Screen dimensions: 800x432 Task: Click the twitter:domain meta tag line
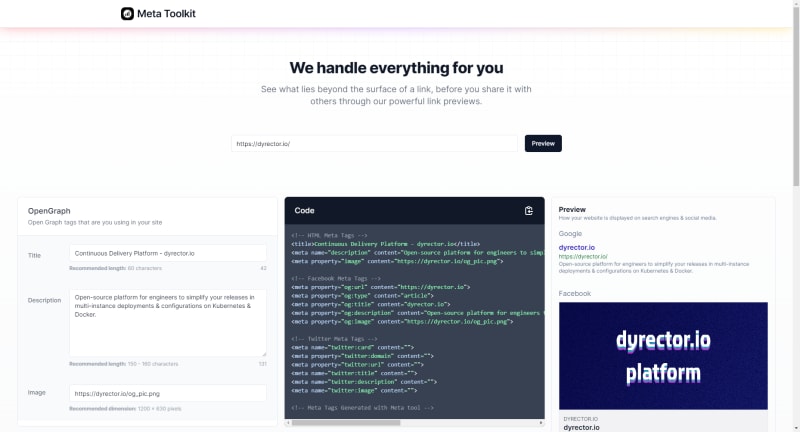pos(362,356)
